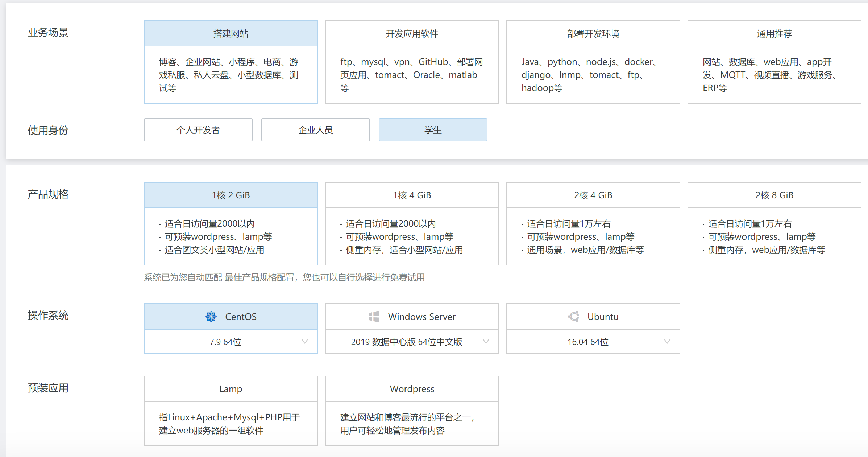Screen dimensions: 868x457
Task: Click the Ubuntu logo icon
Action: pos(573,317)
